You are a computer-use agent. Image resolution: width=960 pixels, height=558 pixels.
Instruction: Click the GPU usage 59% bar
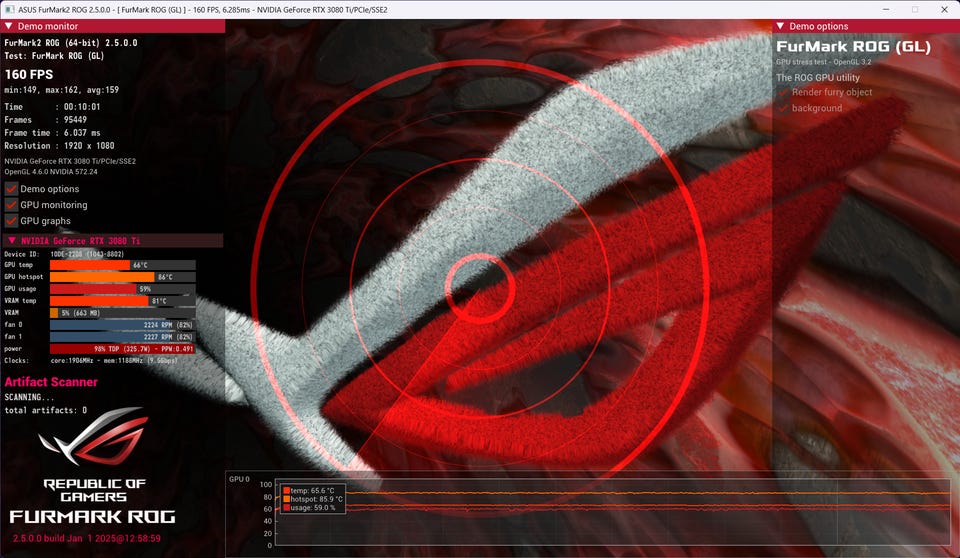(122, 289)
